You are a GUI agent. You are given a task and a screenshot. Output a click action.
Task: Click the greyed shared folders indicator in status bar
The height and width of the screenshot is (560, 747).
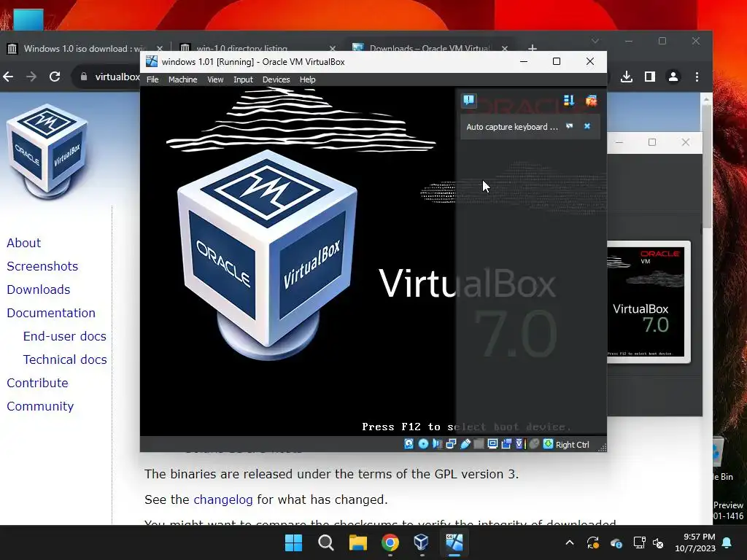point(479,444)
